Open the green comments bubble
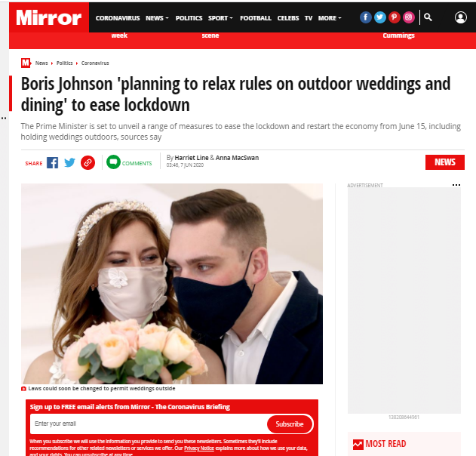This screenshot has height=456, width=476. tap(114, 162)
